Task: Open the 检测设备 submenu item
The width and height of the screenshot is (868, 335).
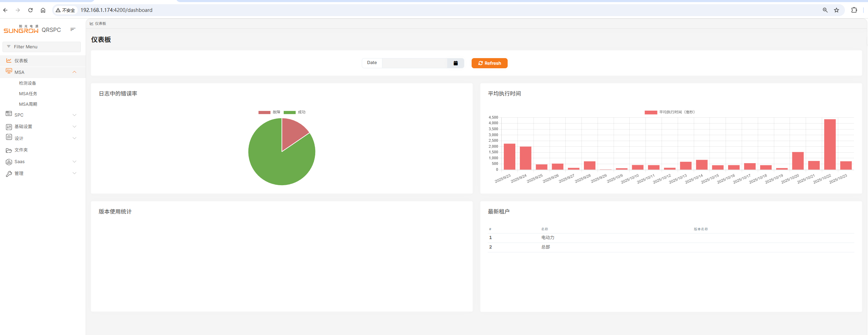Action: (x=28, y=83)
